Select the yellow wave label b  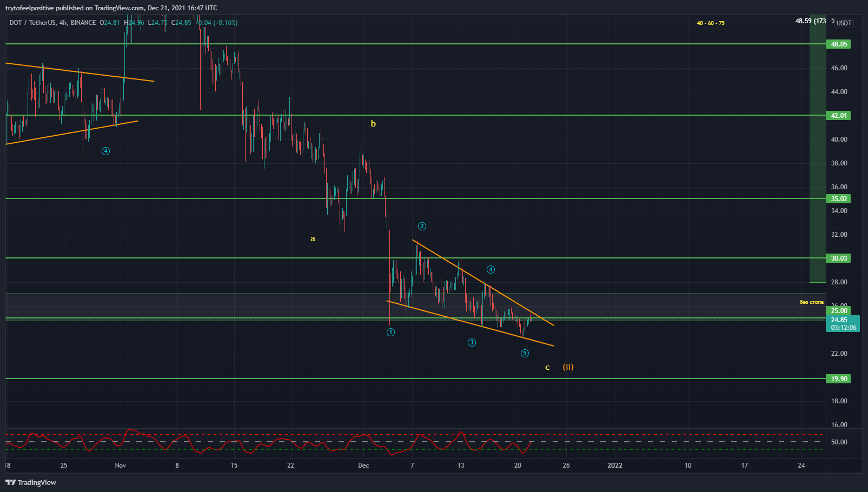373,124
